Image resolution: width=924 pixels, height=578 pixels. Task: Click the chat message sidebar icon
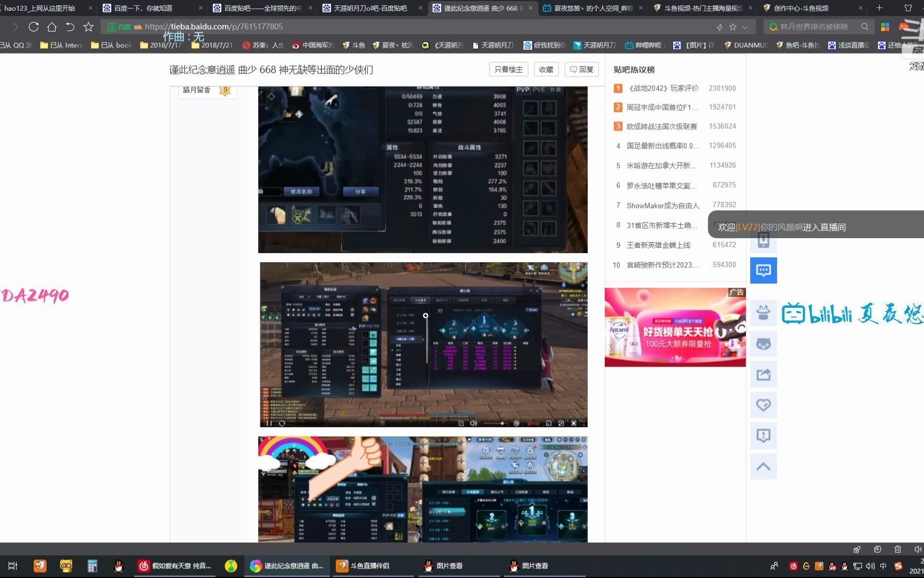[x=764, y=270]
